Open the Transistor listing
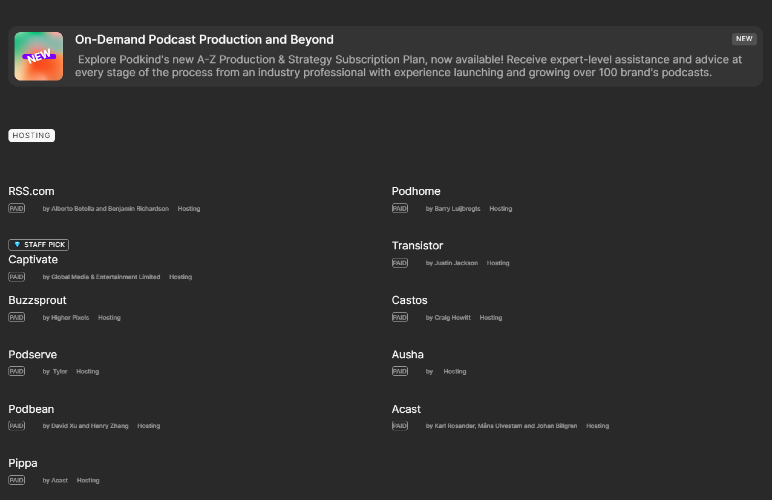 coord(418,245)
